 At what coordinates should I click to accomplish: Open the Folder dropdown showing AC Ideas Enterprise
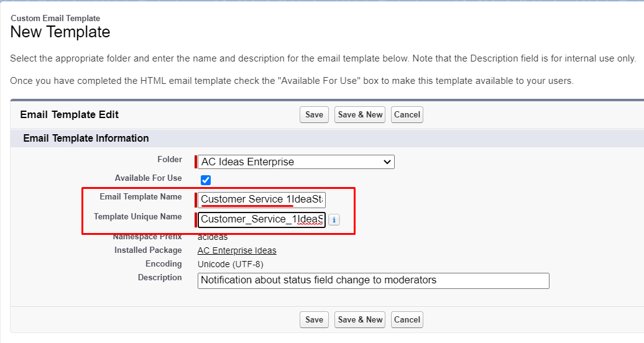pyautogui.click(x=297, y=162)
